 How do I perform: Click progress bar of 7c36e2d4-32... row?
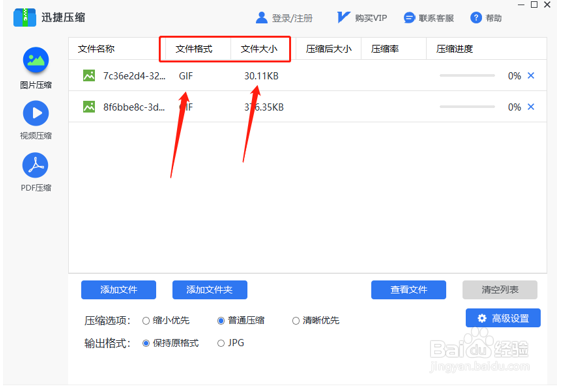pos(467,75)
